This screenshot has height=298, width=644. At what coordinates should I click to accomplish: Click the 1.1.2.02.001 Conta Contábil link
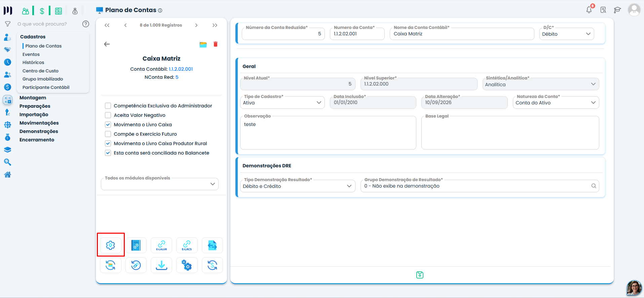pos(181,69)
